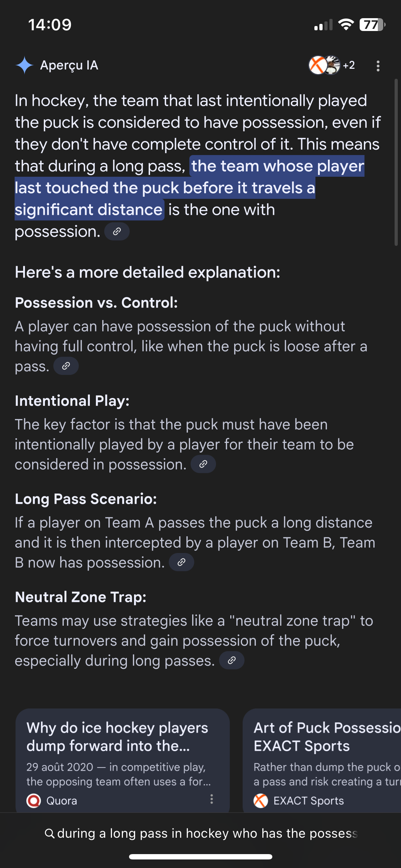Open the link chip under Intentional Play

(x=203, y=464)
